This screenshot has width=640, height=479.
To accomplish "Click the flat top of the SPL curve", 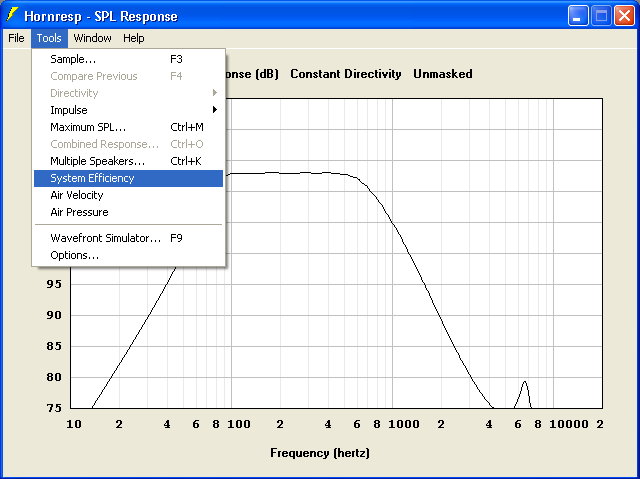I will pyautogui.click(x=292, y=173).
